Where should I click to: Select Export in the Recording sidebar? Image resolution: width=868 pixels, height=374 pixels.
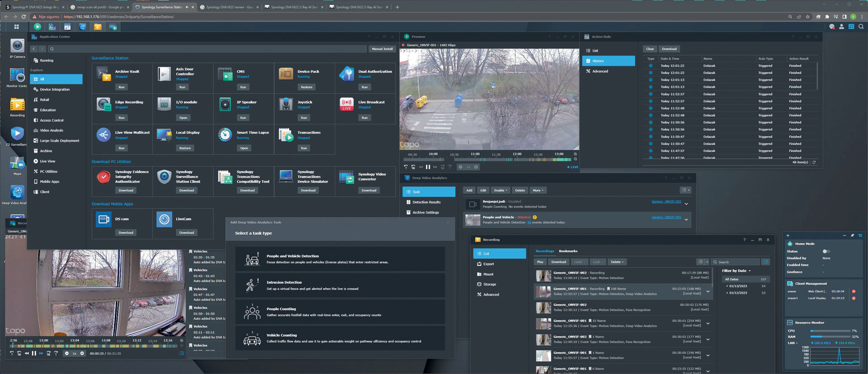click(x=500, y=264)
